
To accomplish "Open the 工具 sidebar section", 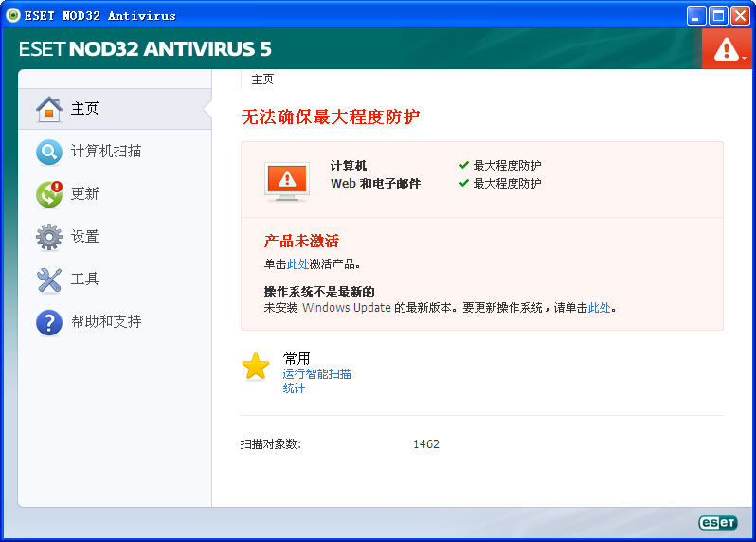I will click(x=115, y=280).
